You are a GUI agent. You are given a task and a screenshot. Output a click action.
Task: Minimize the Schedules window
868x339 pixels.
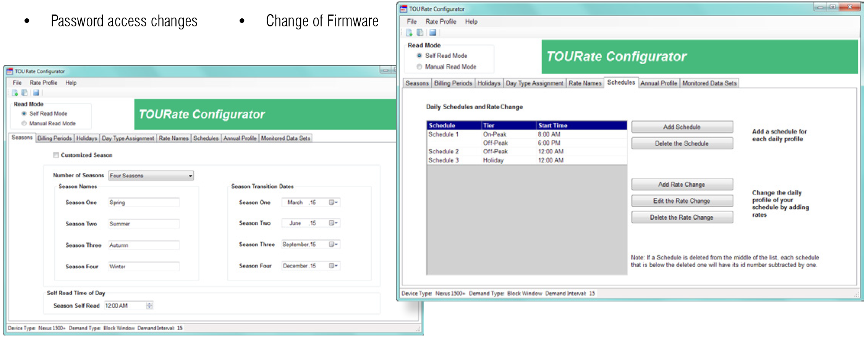pyautogui.click(x=820, y=7)
